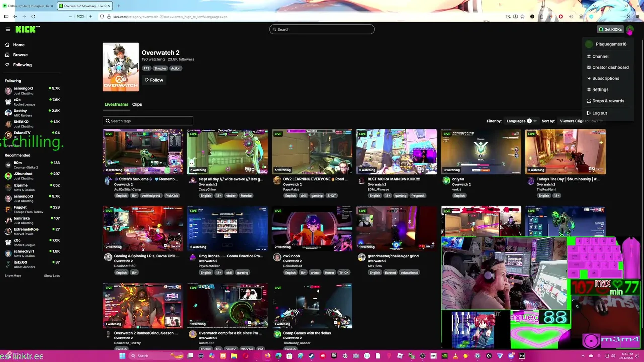Open ow2 noob stream thumbnail
The width and height of the screenshot is (644, 362).
pyautogui.click(x=312, y=229)
